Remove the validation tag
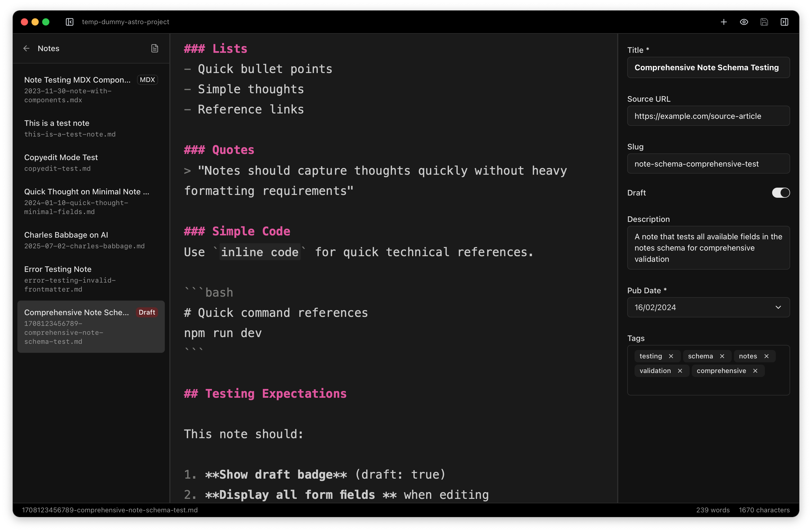 [680, 370]
